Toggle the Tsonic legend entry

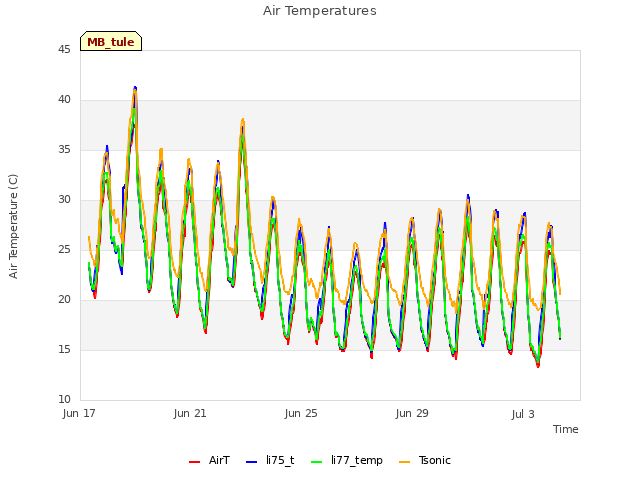pos(425,461)
